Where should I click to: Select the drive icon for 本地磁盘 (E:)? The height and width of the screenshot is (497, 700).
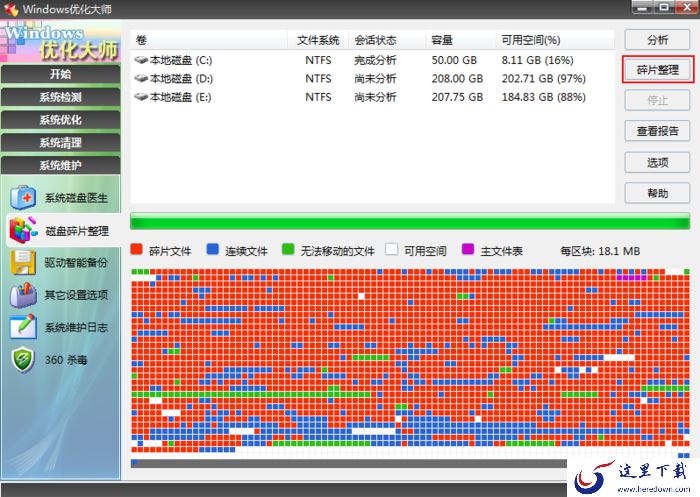(x=141, y=97)
